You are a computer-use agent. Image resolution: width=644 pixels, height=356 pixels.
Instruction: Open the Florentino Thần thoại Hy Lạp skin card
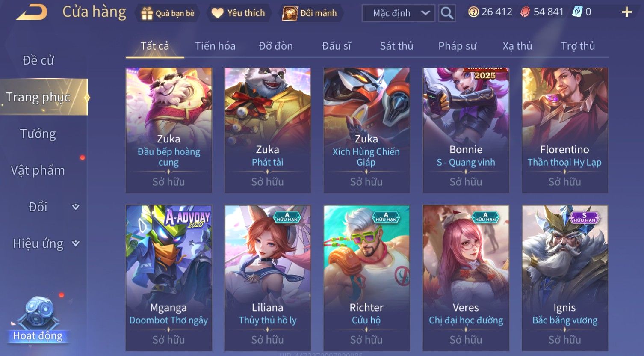point(564,130)
